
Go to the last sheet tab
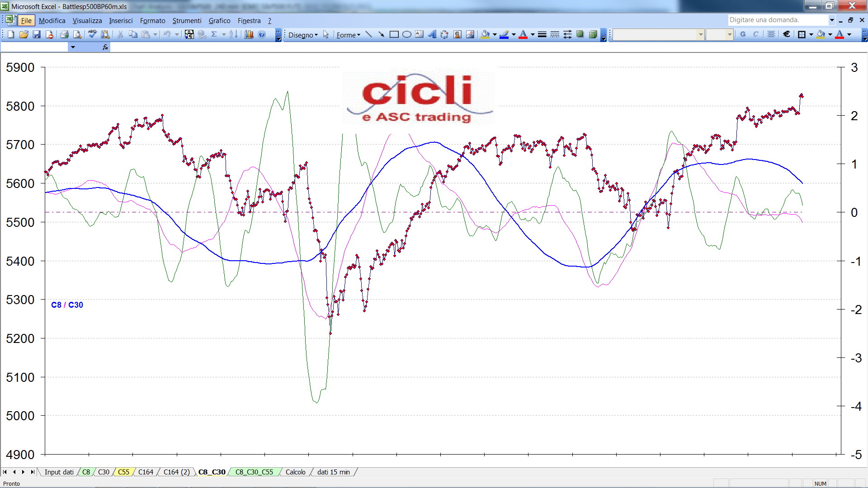32,472
